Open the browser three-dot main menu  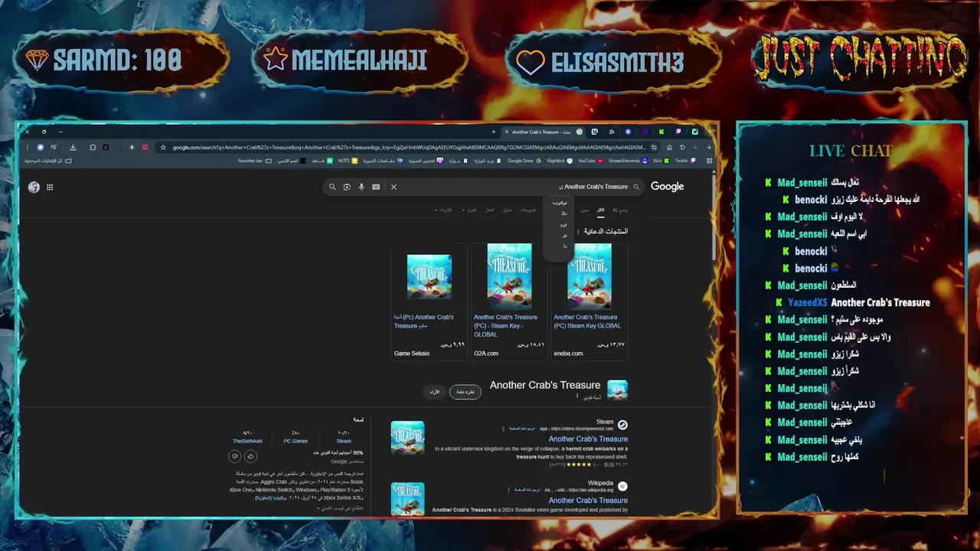[x=27, y=147]
